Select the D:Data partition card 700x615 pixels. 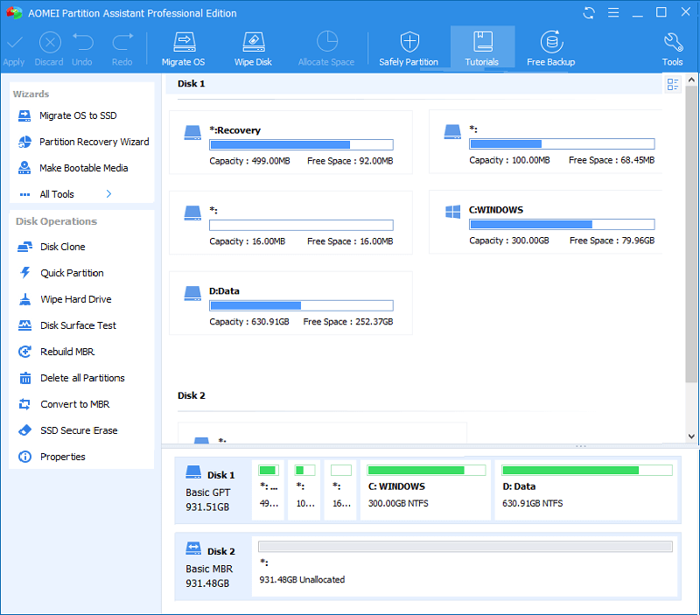click(290, 303)
